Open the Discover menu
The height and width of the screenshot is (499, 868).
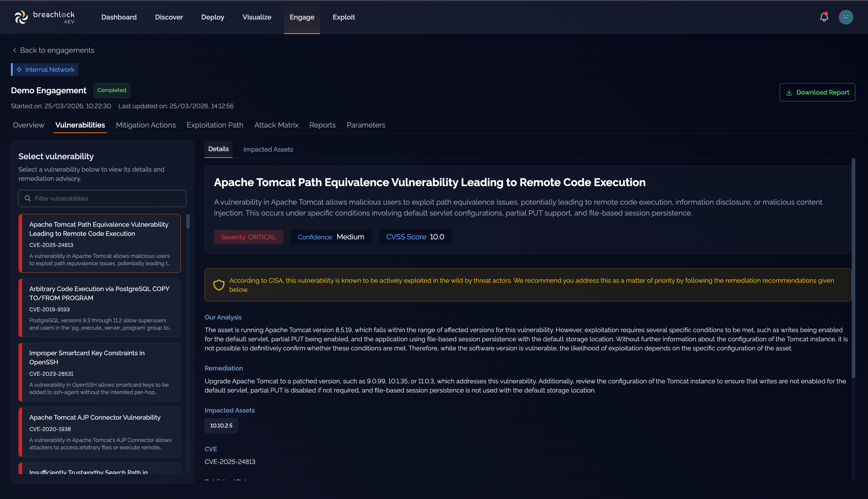tap(169, 17)
